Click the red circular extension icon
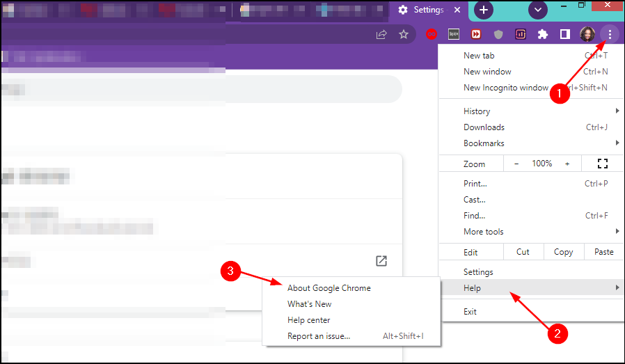This screenshot has width=625, height=364. tap(432, 34)
